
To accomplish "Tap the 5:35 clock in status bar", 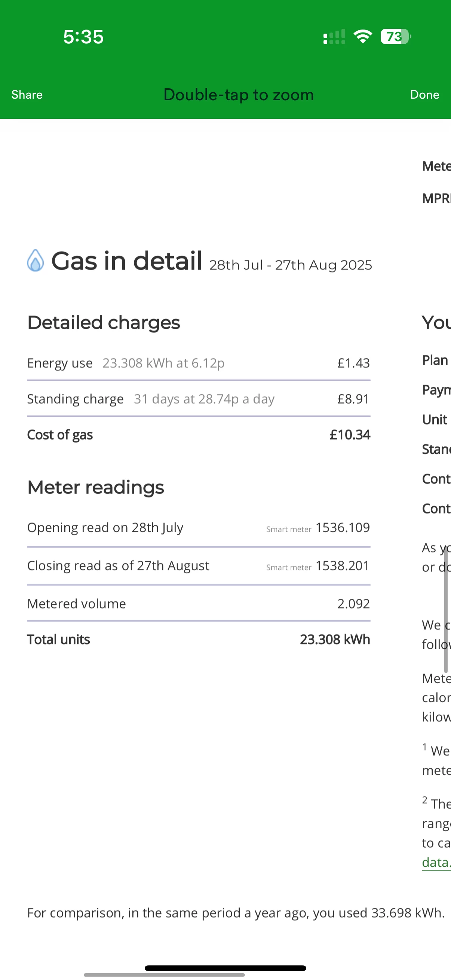I will [83, 37].
